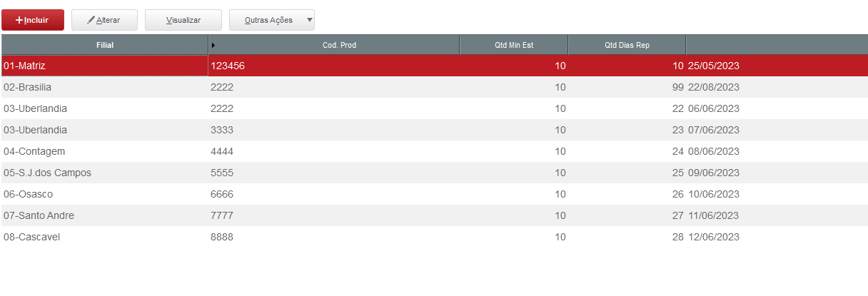Viewport: 868px width, 296px height.
Task: Click product code 8888
Action: click(x=222, y=237)
